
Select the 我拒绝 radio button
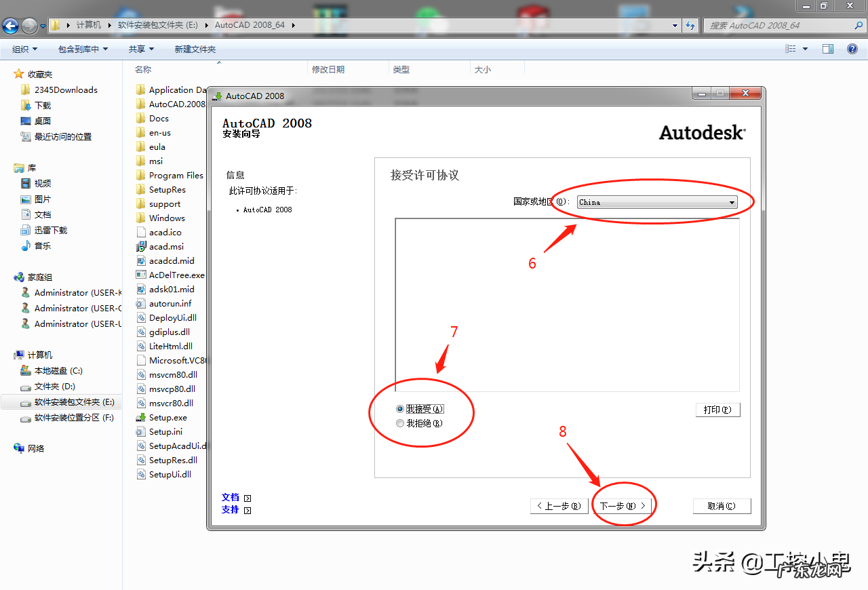point(399,423)
